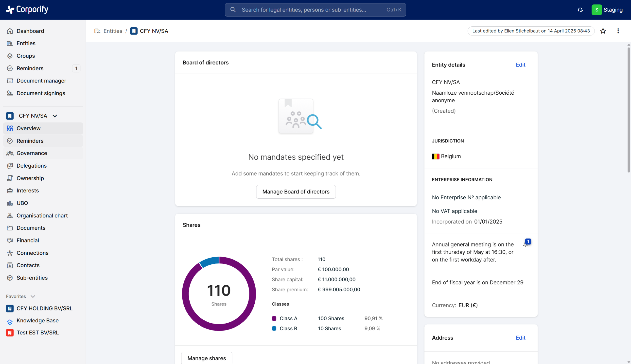Click the AGM reminder bell icon
This screenshot has width=631, height=364.
point(526,244)
